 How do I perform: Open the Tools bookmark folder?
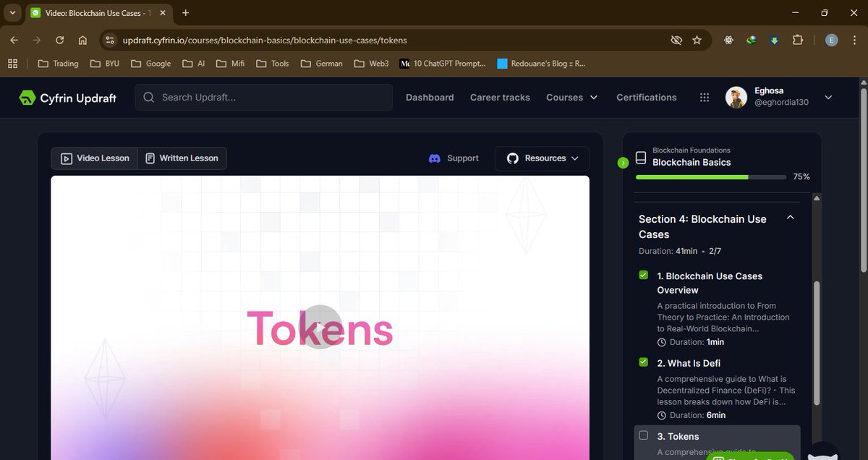coord(272,64)
